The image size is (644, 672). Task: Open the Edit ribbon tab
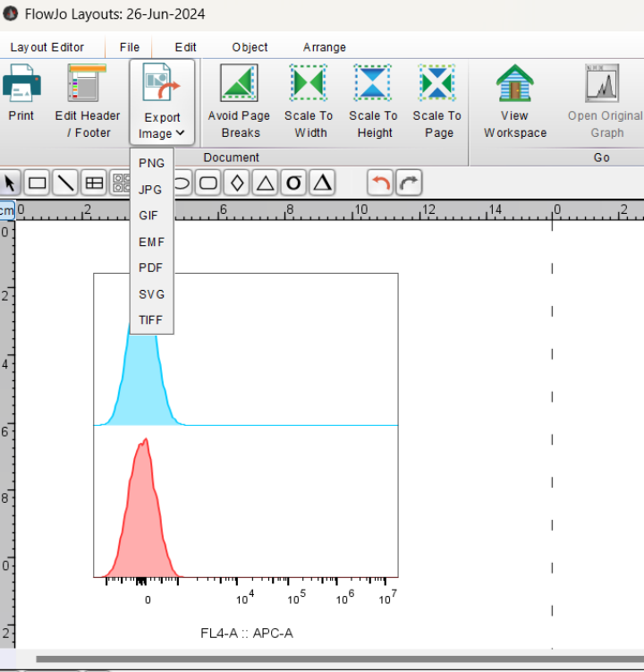coord(185,47)
